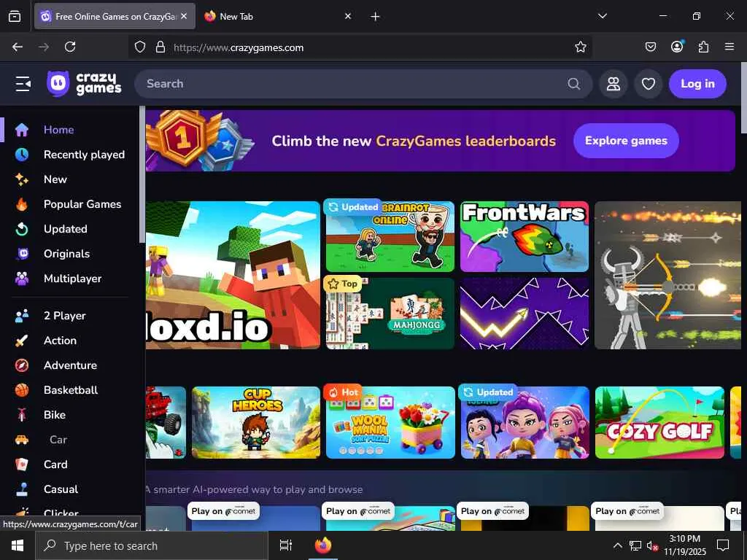Open the Mahjongg game thumbnail
This screenshot has height=560, width=747.
tap(390, 314)
